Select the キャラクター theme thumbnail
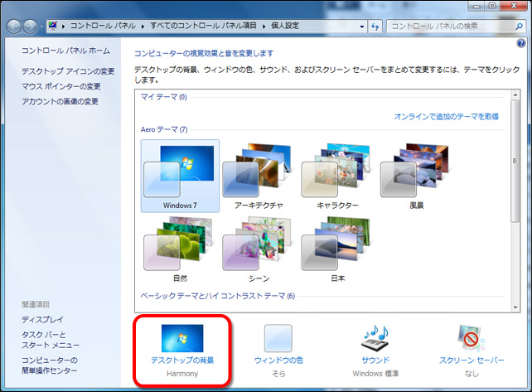532x392 pixels. click(x=337, y=172)
